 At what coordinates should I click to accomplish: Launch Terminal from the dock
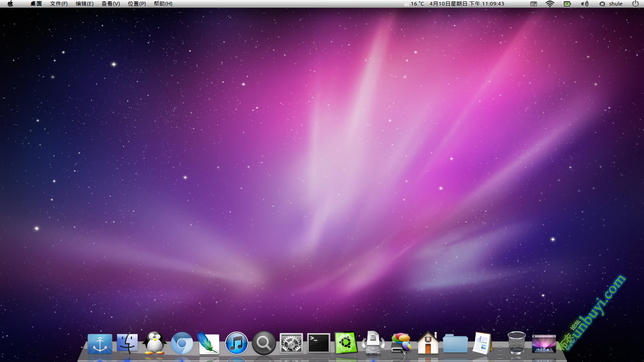click(x=319, y=343)
